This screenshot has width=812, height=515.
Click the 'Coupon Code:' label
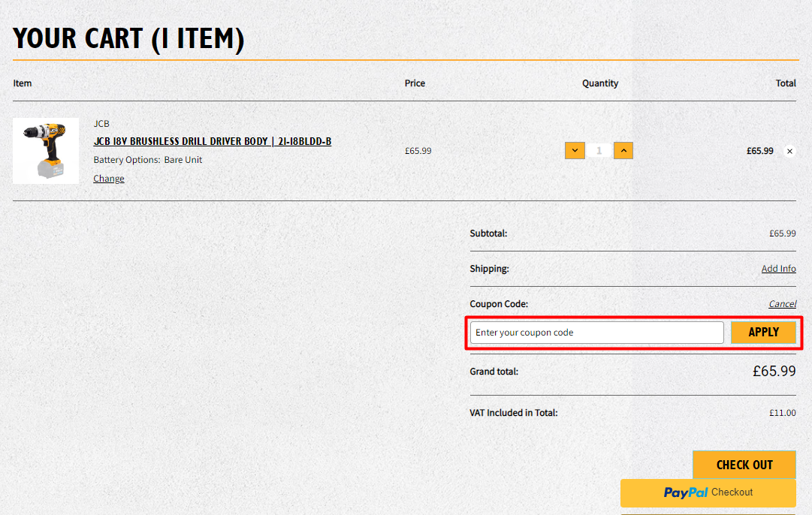[x=499, y=304]
